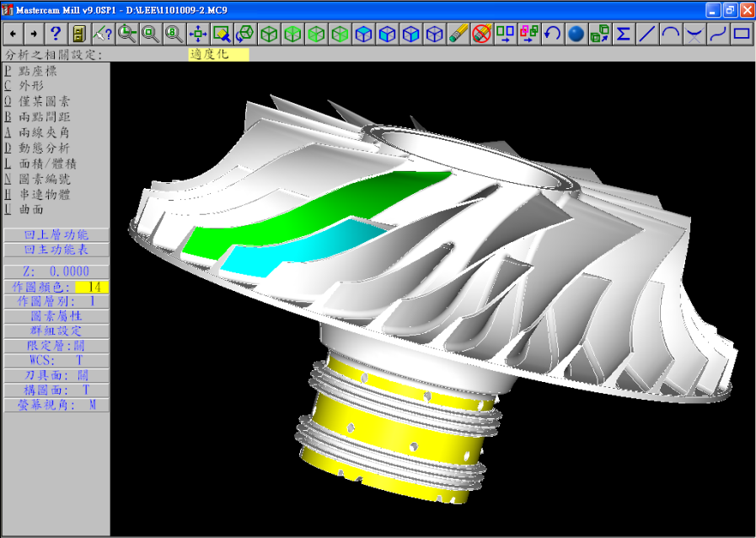Select the eraser pencil Delete icon
Screen dimensions: 756x538
(x=458, y=34)
